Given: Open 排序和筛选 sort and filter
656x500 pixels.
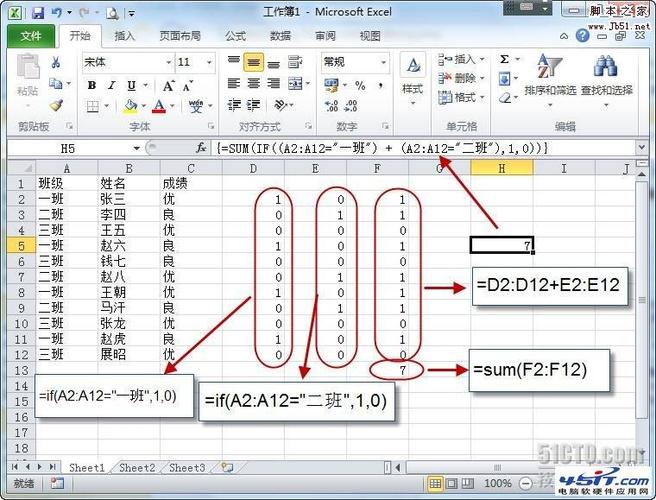Looking at the screenshot, I should (x=550, y=79).
